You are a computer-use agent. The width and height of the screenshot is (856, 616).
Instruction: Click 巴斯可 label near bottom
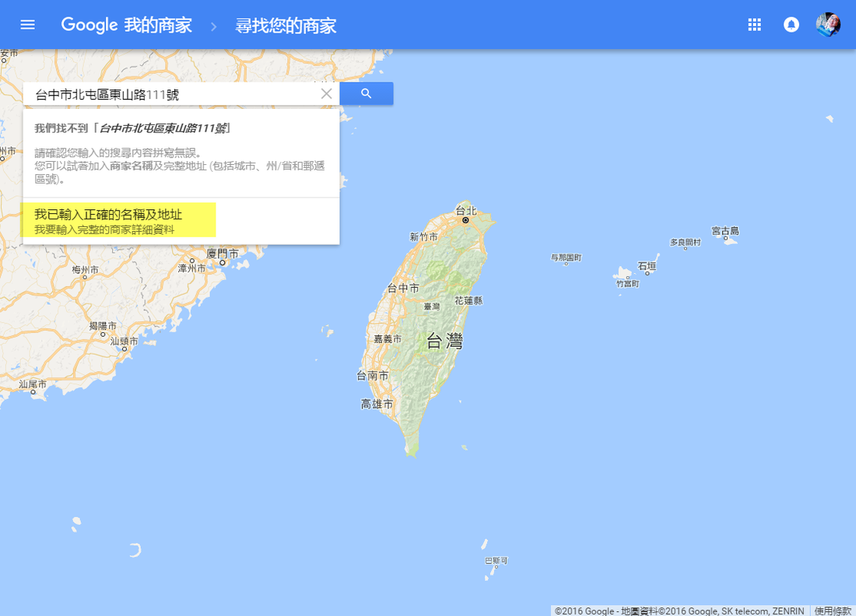pyautogui.click(x=496, y=560)
